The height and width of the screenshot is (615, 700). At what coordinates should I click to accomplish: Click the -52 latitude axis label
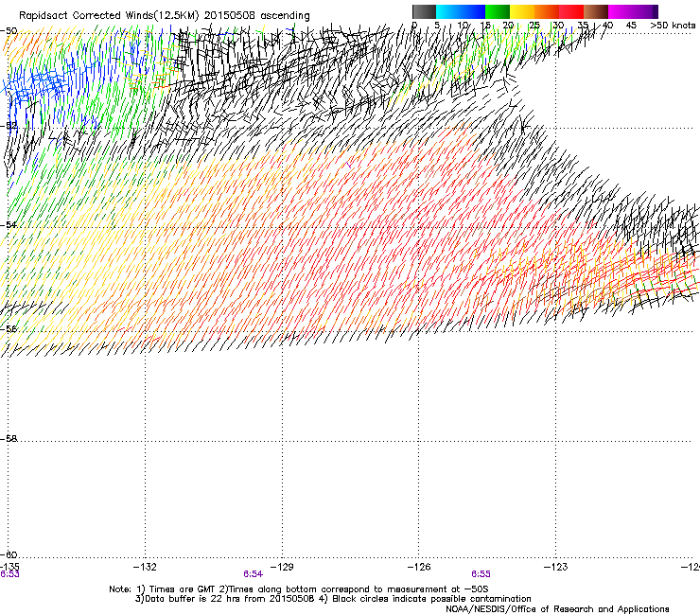click(x=9, y=126)
